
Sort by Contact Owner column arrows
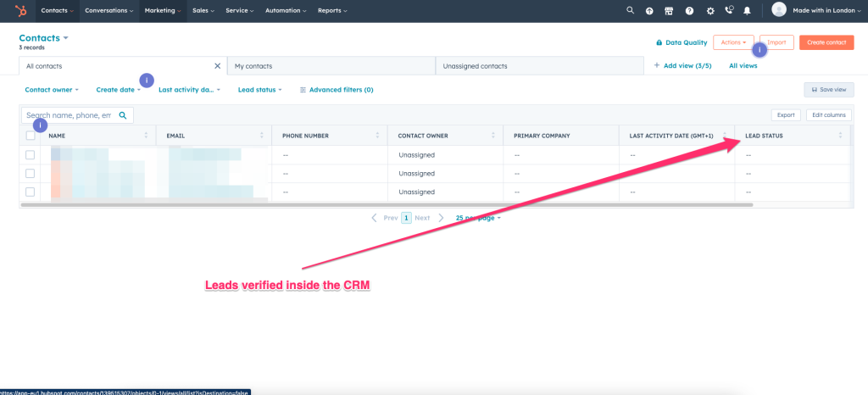tap(493, 136)
